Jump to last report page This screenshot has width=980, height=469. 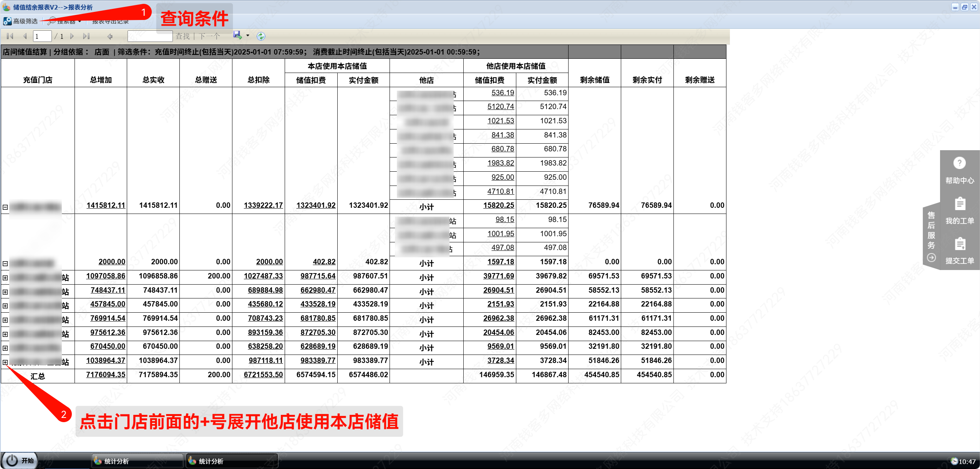pos(86,36)
